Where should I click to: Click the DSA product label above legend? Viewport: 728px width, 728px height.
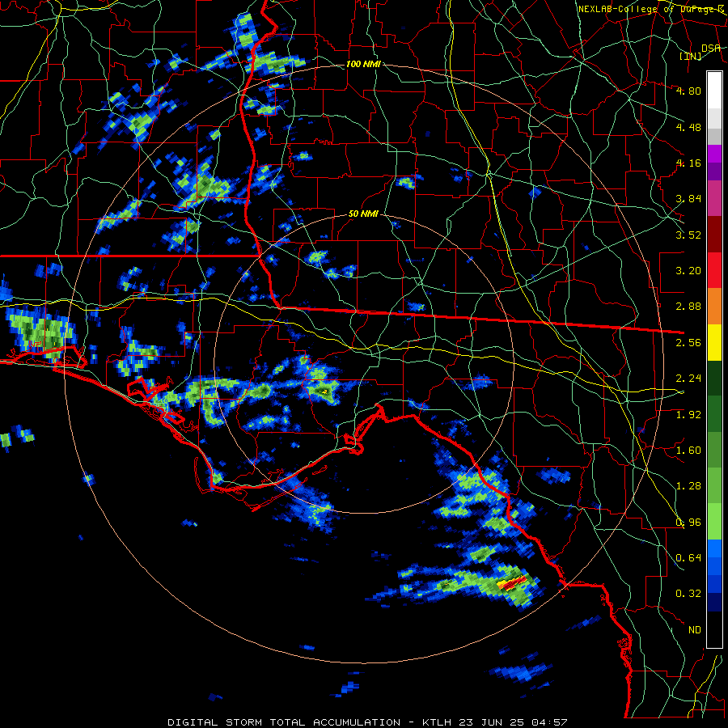click(x=711, y=49)
